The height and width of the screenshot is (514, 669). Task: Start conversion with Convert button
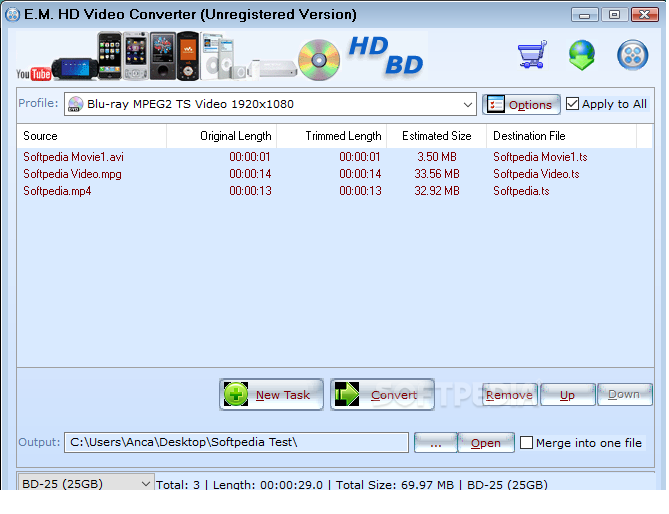pos(382,395)
